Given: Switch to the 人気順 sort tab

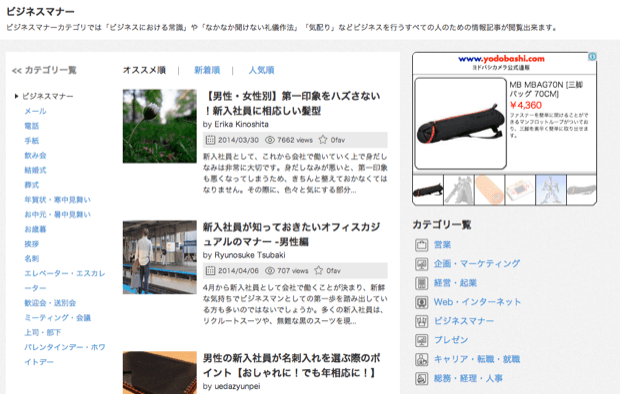Looking at the screenshot, I should click(261, 70).
